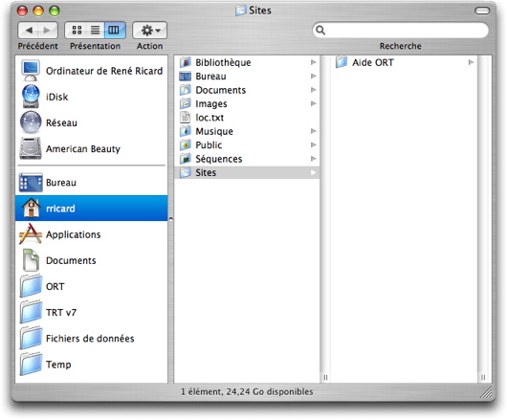Viewport: 507px width, 420px height.
Task: Select the Bureau desktop icon in the sidebar
Action: [x=31, y=183]
